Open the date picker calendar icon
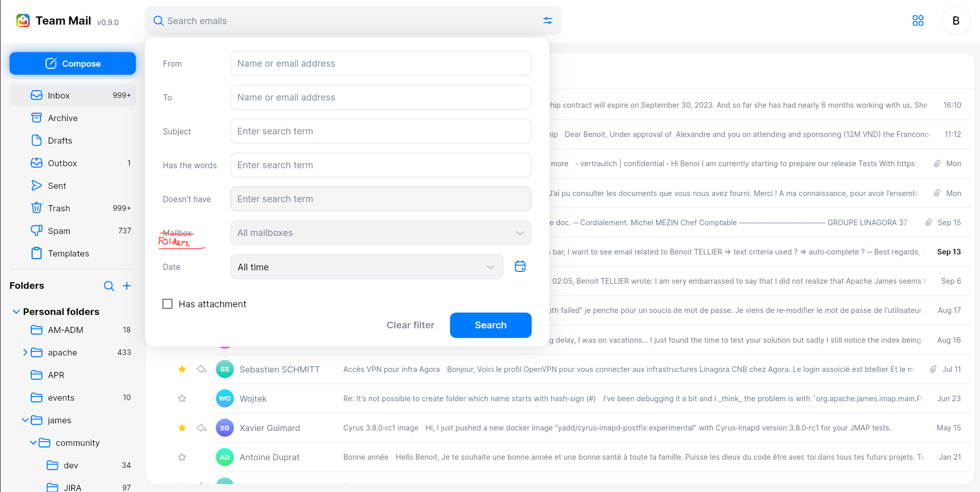This screenshot has width=980, height=492. [x=520, y=266]
